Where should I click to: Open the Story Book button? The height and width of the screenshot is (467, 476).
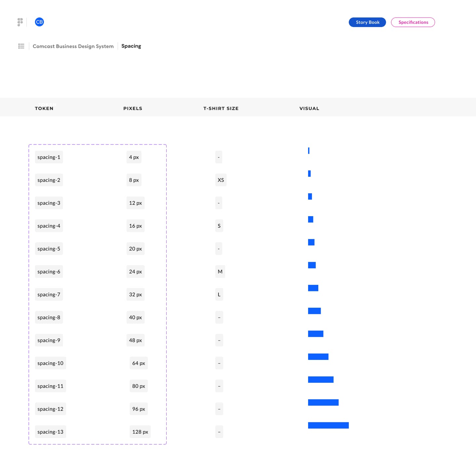[x=367, y=22]
